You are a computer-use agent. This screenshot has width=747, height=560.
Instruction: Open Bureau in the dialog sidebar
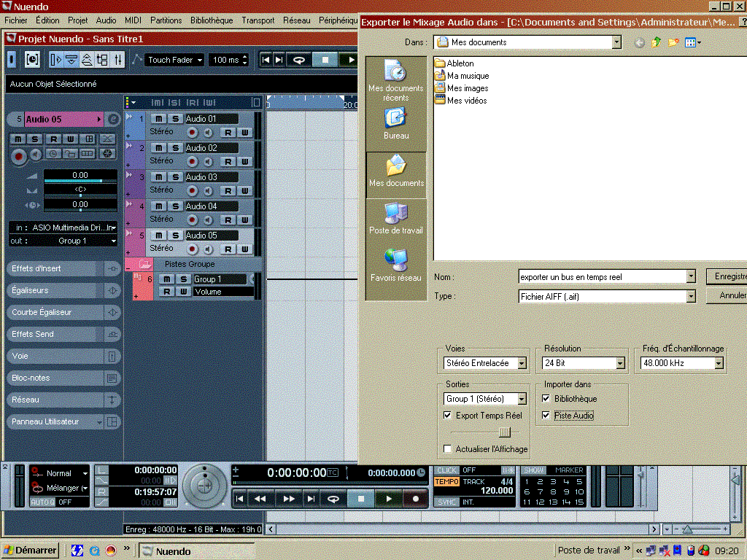click(396, 122)
